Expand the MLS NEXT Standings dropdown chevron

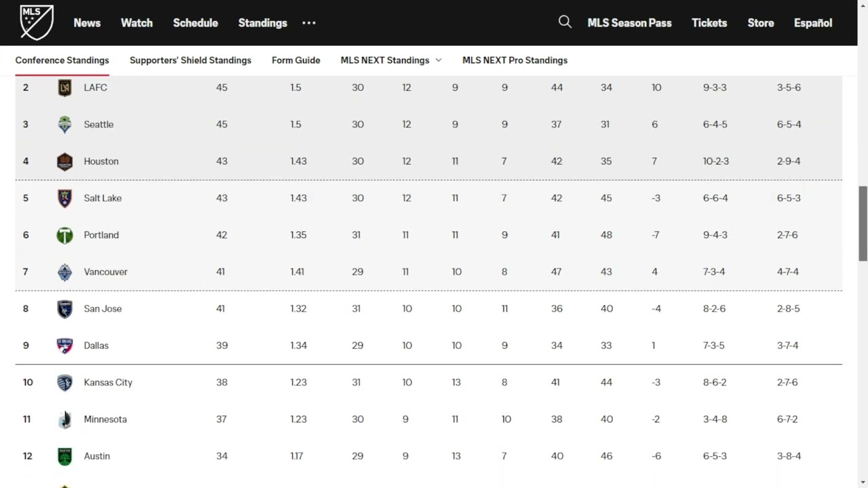[x=438, y=60]
